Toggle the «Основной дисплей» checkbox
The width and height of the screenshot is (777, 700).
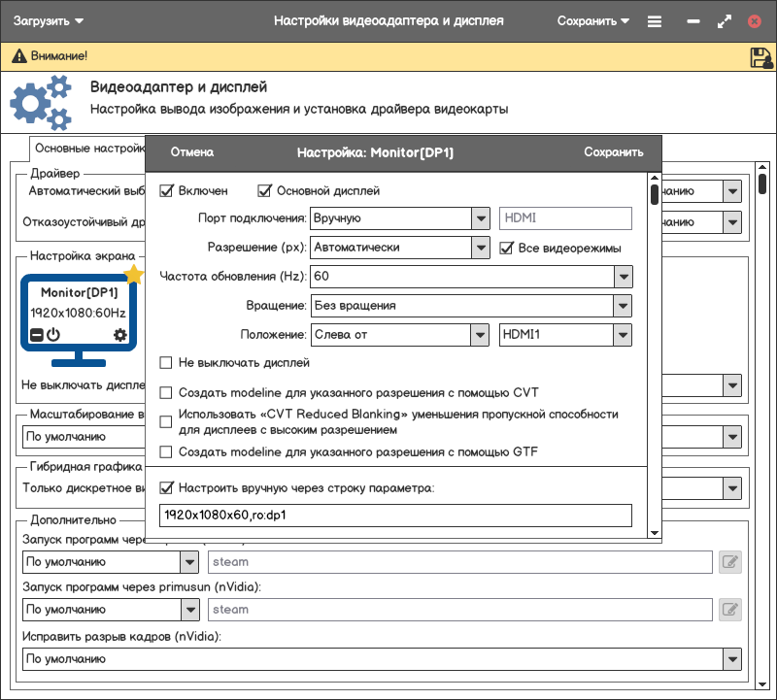coord(264,191)
